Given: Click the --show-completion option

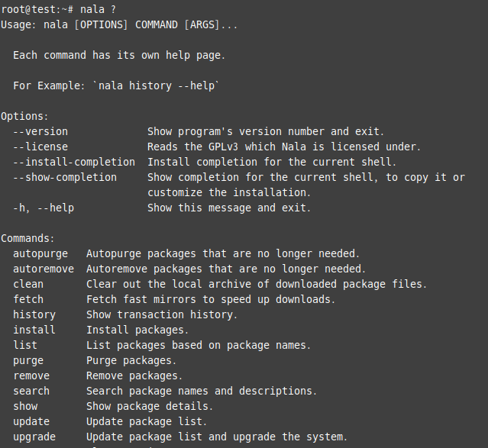Looking at the screenshot, I should click(x=65, y=177).
